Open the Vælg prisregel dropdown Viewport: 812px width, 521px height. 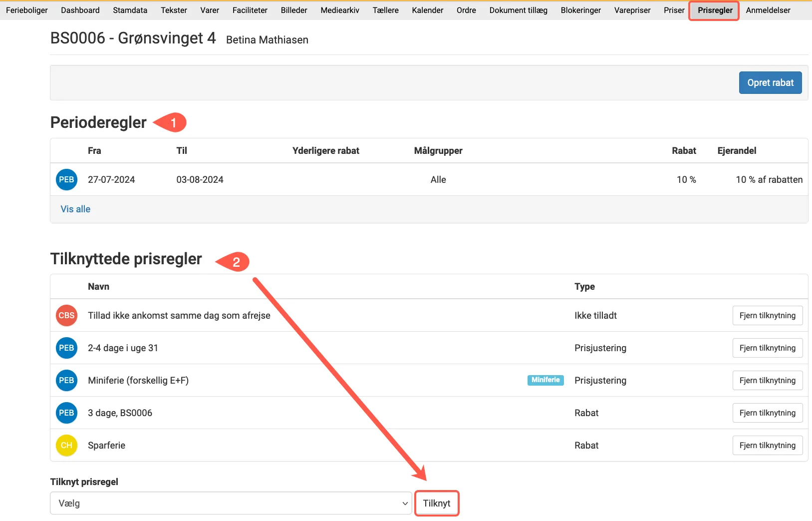[x=231, y=504]
